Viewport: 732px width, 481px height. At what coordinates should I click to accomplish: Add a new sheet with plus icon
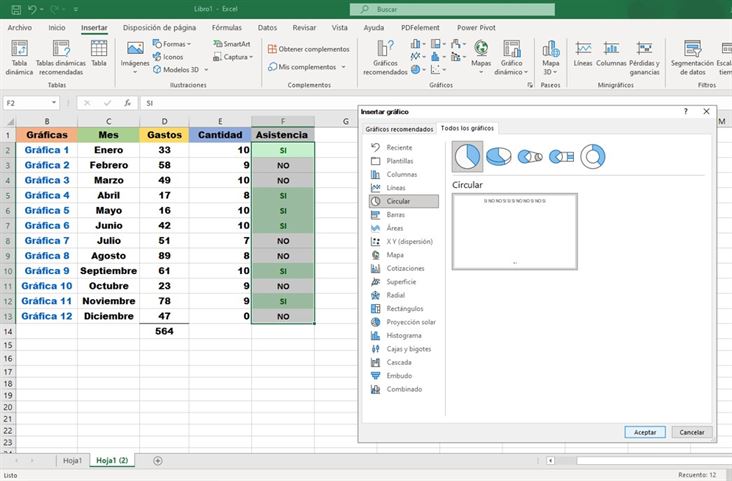tap(158, 460)
